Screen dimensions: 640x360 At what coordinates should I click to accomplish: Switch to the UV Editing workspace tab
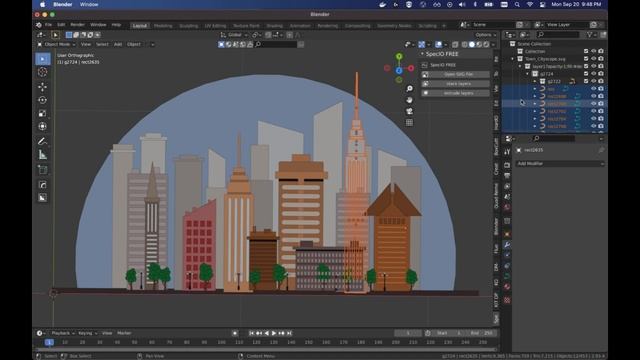[215, 26]
